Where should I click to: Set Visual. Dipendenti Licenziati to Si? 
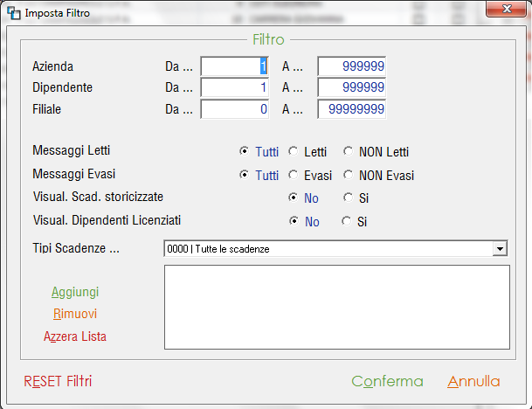[348, 221]
